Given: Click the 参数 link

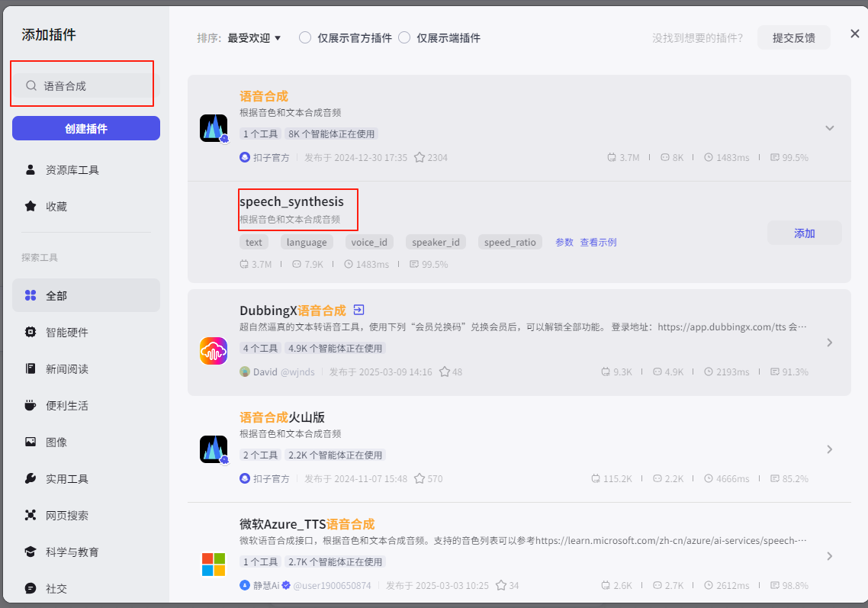Looking at the screenshot, I should click(x=564, y=242).
